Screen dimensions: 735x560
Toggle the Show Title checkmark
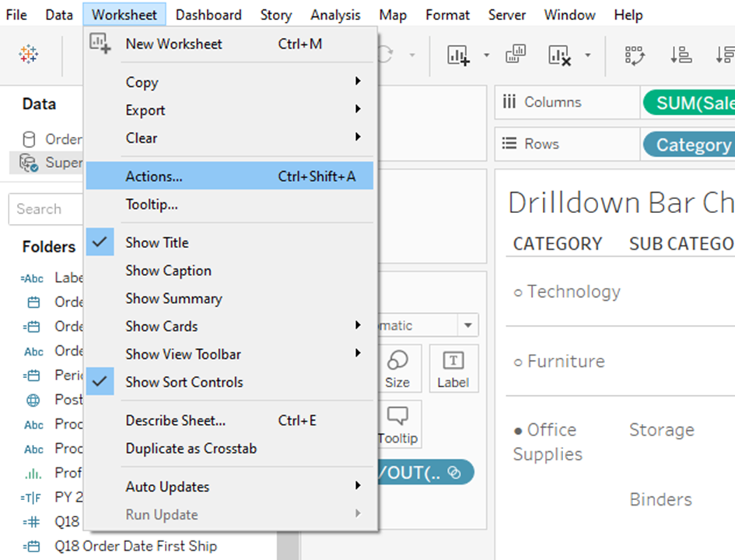point(100,242)
